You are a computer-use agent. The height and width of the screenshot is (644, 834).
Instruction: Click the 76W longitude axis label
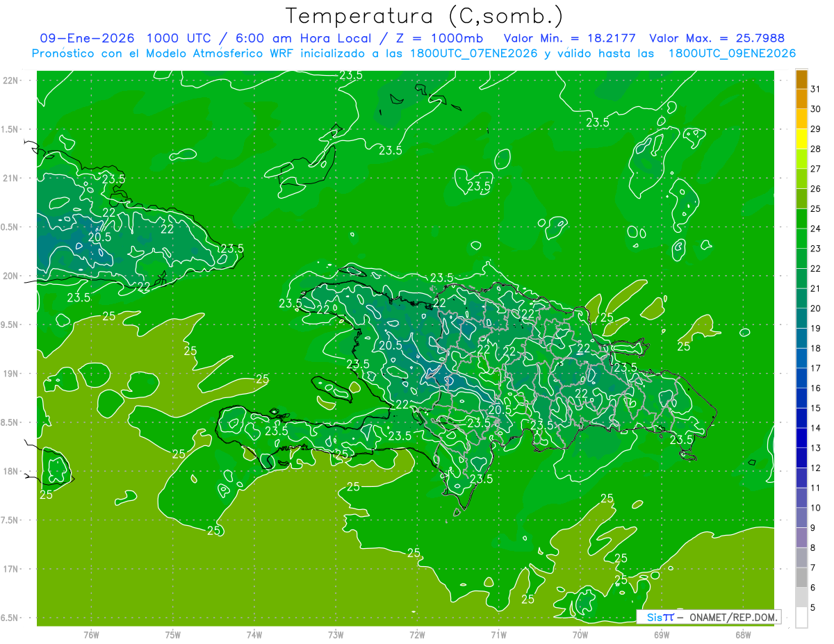click(x=91, y=634)
